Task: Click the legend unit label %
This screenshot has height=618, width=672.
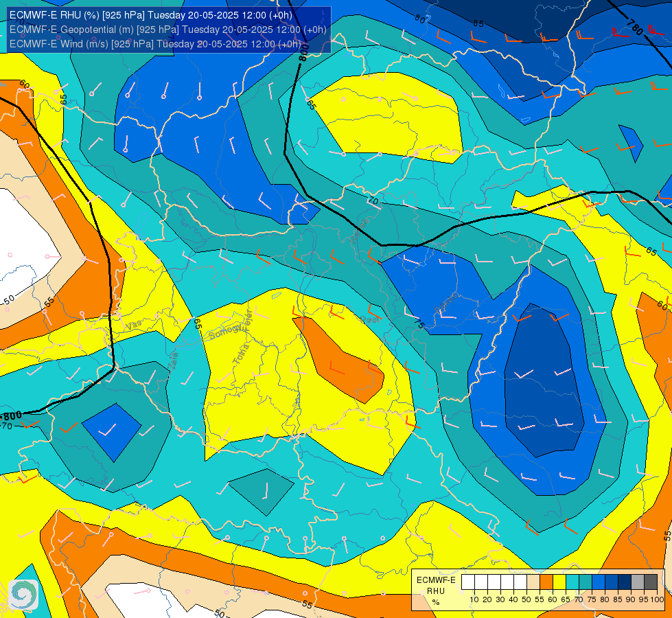Action: coord(436,602)
